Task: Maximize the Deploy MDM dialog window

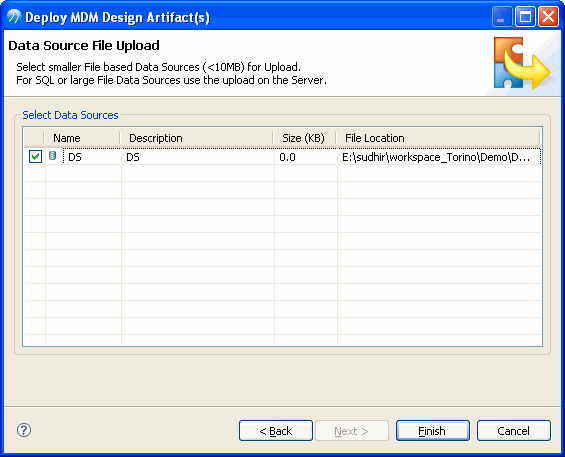Action: pyautogui.click(x=525, y=17)
